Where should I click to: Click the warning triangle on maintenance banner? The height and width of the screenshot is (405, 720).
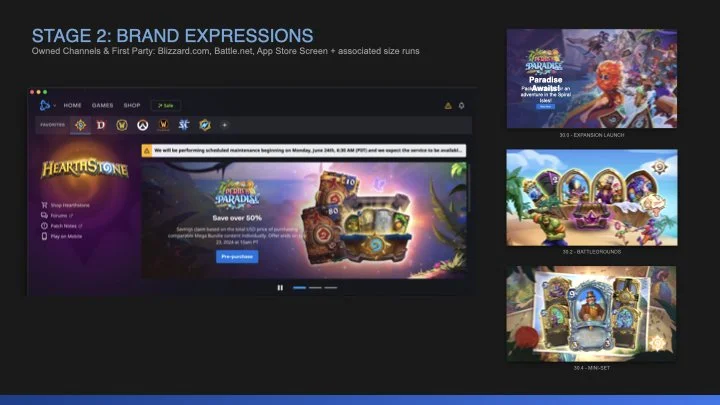click(146, 151)
